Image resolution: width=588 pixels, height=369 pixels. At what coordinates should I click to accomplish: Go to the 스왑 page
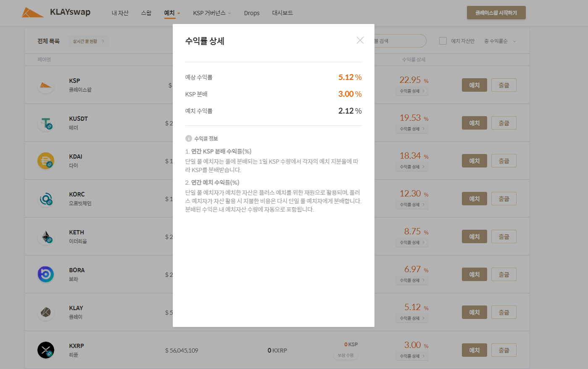coord(146,13)
